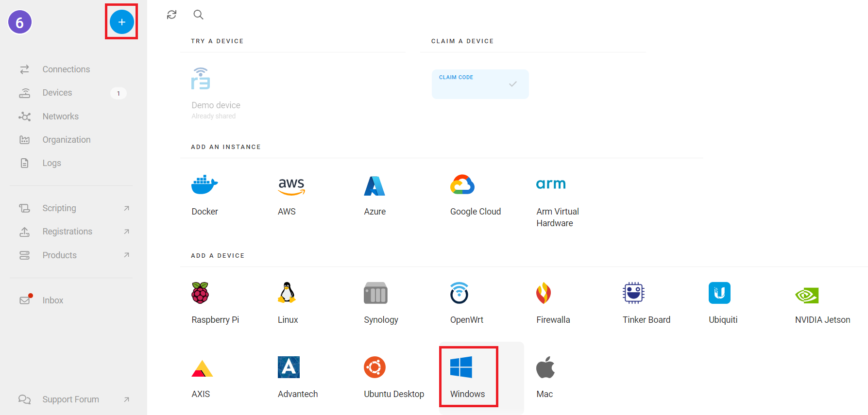Image resolution: width=868 pixels, height=415 pixels.
Task: Click the NVIDIA Jetson label
Action: click(822, 320)
